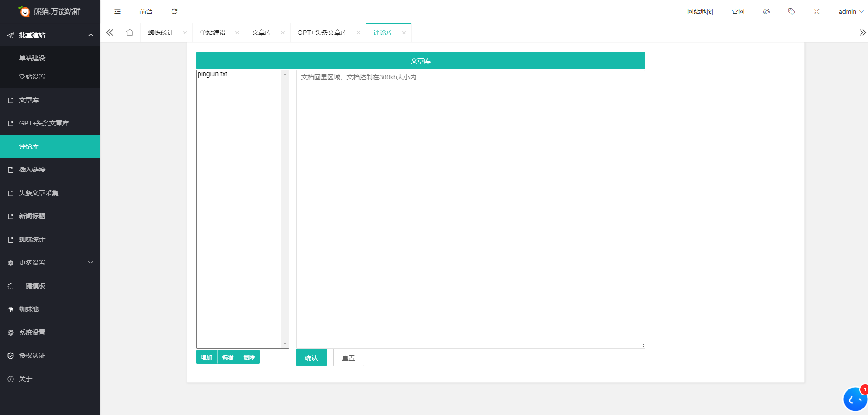Click the 插入链接 document icon
The height and width of the screenshot is (415, 868).
point(11,170)
